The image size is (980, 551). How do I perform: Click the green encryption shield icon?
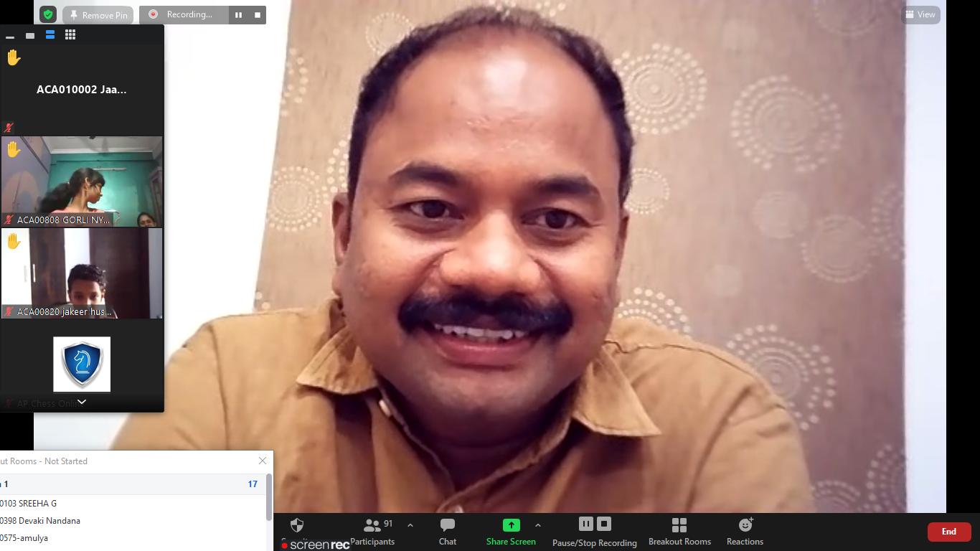point(47,14)
